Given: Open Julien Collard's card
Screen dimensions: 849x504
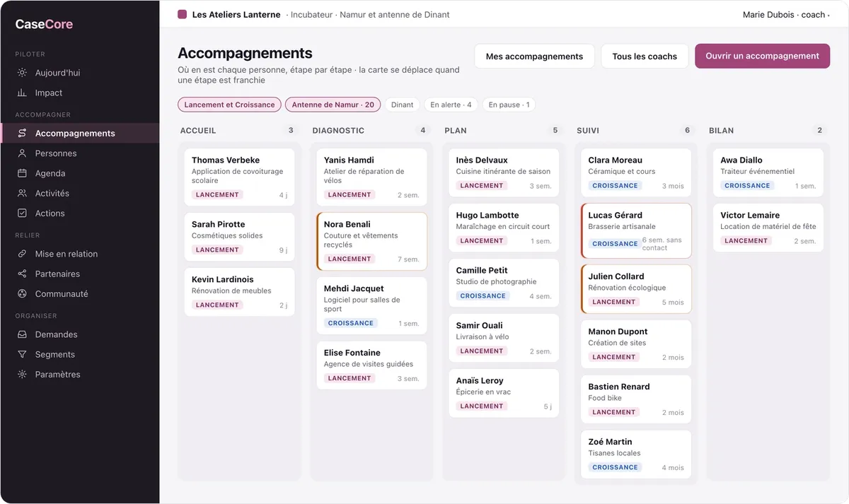Looking at the screenshot, I should [636, 289].
